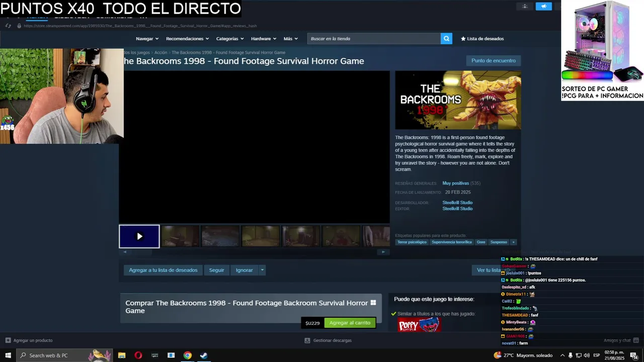Open the Navegar dropdown menu
The height and width of the screenshot is (362, 644).
147,39
